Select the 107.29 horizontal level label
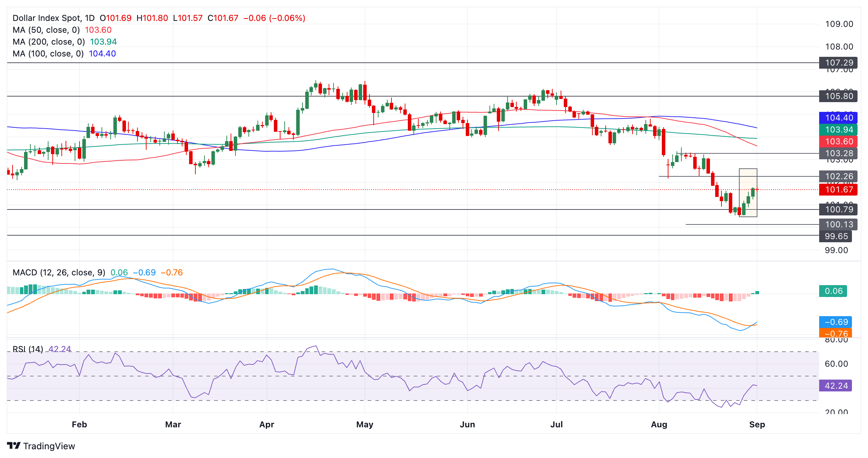 [x=838, y=63]
